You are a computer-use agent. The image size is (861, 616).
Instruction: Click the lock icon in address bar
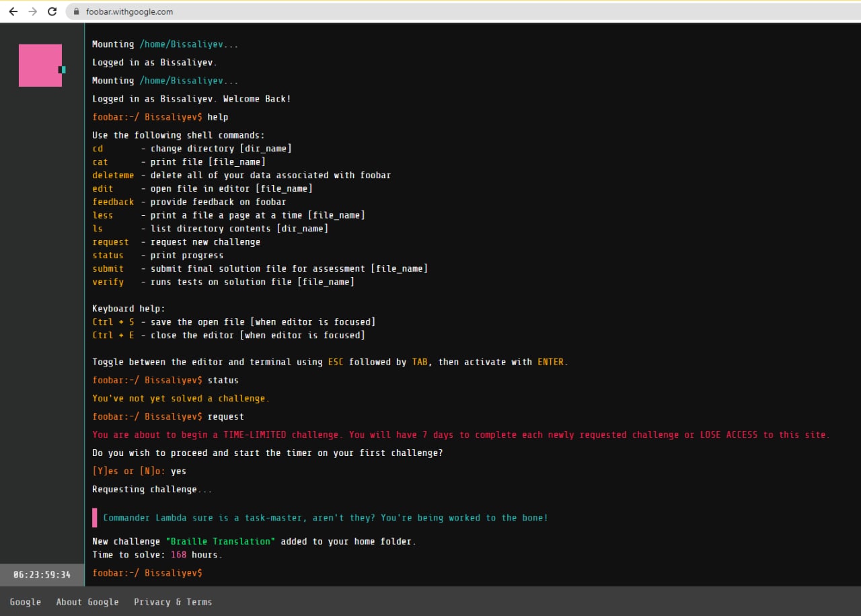click(x=75, y=11)
